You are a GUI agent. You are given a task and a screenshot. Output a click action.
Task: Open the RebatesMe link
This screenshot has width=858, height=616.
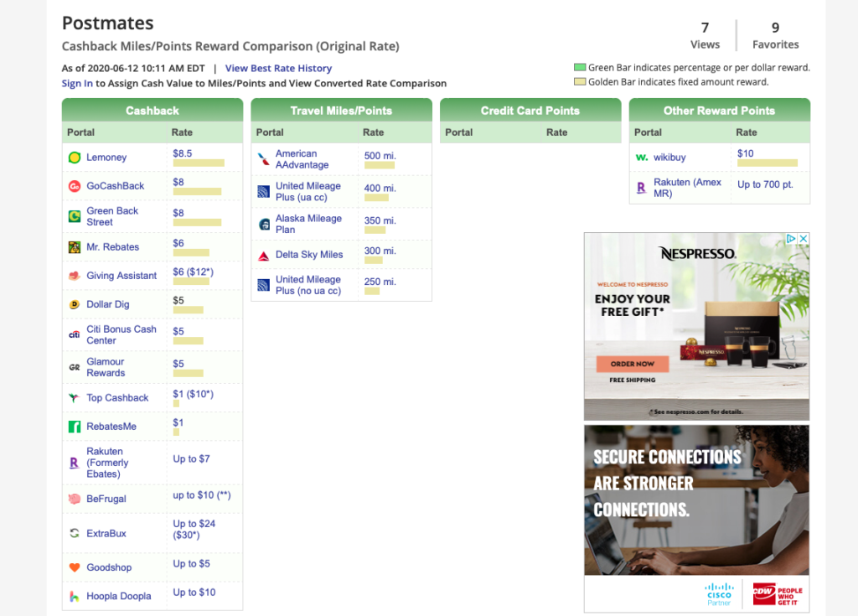point(111,427)
